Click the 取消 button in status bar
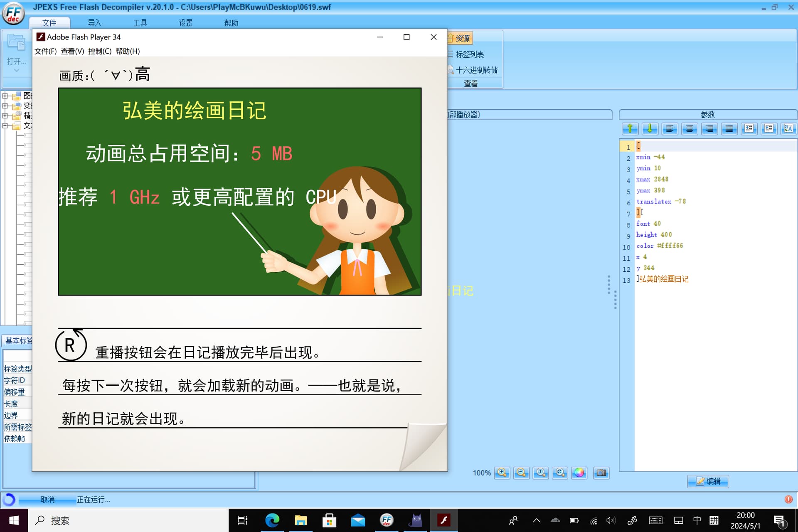Image resolution: width=798 pixels, height=532 pixels. coord(47,500)
